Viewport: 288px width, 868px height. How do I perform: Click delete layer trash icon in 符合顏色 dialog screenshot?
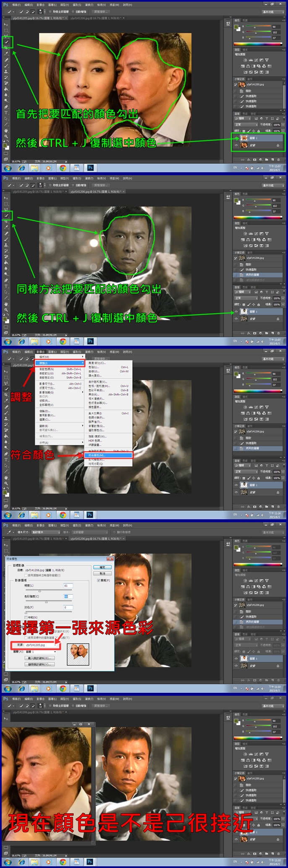click(x=278, y=680)
